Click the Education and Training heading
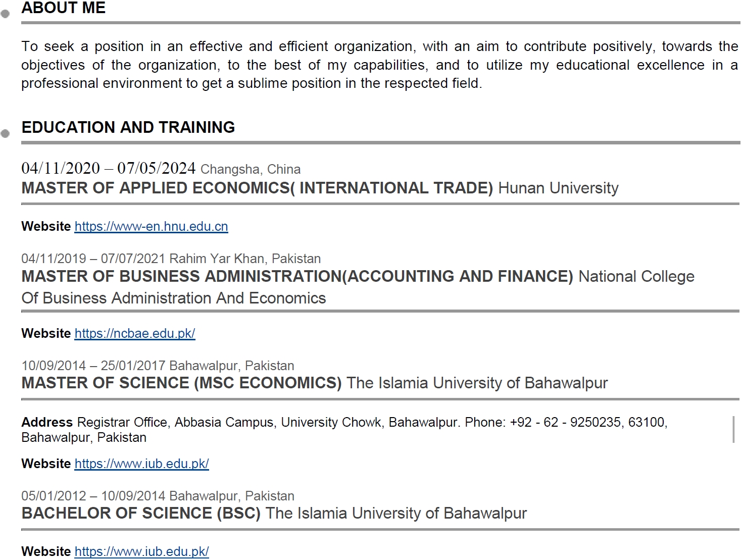 [x=128, y=127]
